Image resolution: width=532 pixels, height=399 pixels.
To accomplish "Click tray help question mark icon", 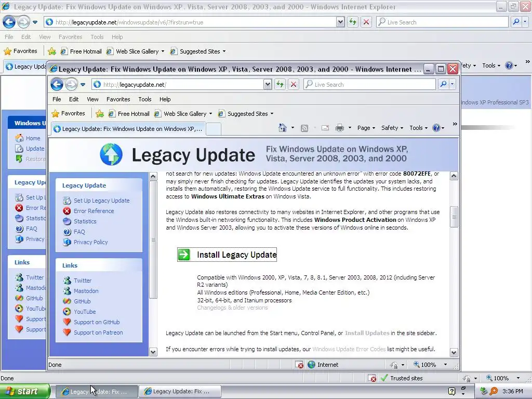I will [451, 391].
